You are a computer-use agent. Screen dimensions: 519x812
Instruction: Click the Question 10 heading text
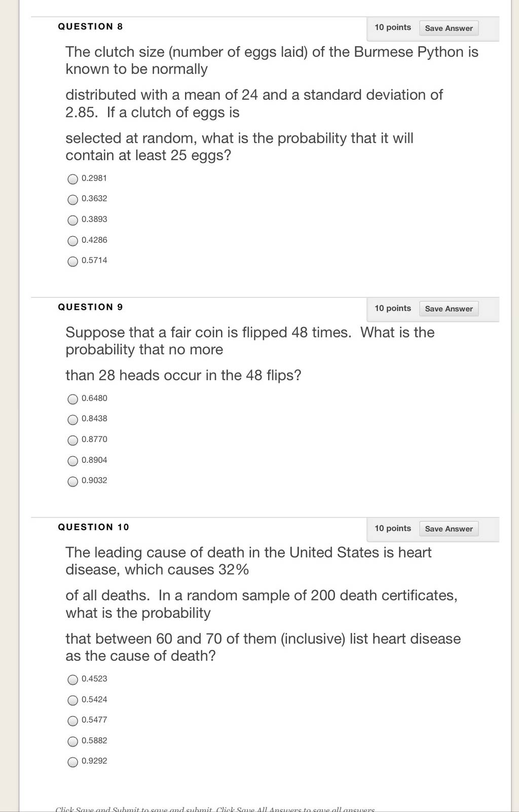coord(93,527)
